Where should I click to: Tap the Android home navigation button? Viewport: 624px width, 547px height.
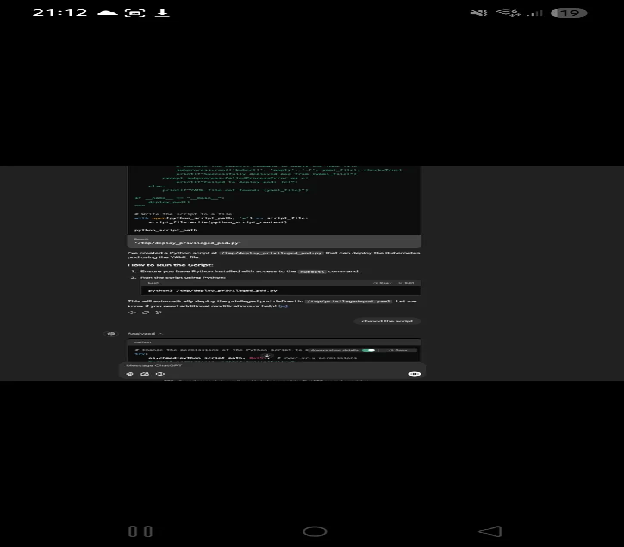coord(315,531)
